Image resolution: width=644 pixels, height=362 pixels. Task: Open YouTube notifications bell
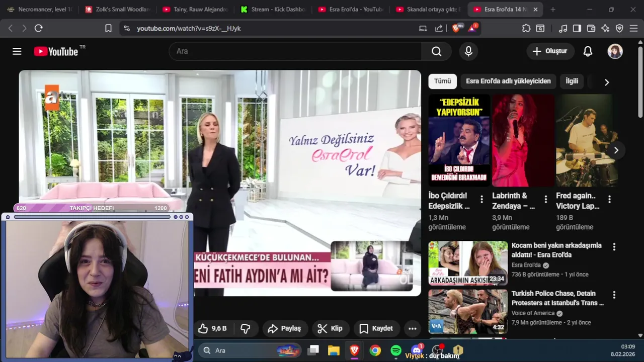click(588, 51)
